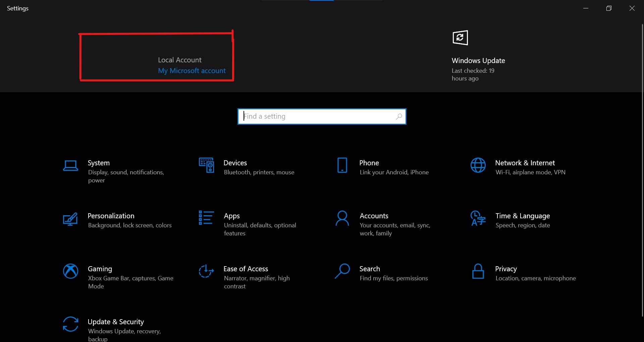Click the My Microsoft account link
The height and width of the screenshot is (342, 644).
tap(192, 71)
